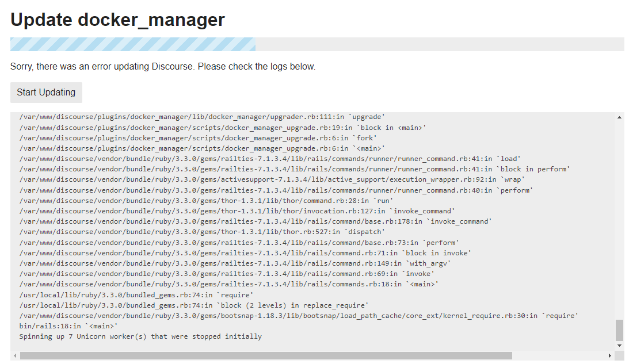Click log line 'command/base.rb:178:in invoke_command'

tap(256, 221)
